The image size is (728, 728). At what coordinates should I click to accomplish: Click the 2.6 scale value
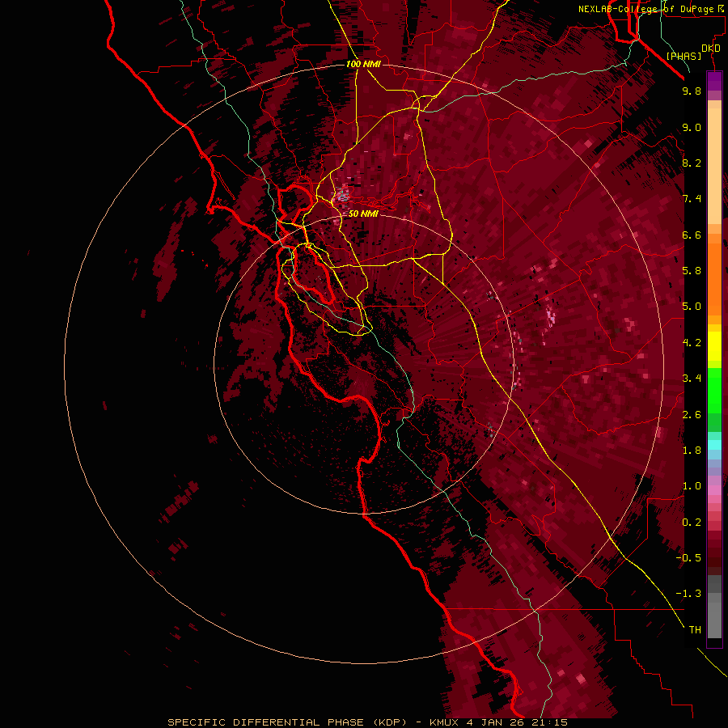(692, 415)
